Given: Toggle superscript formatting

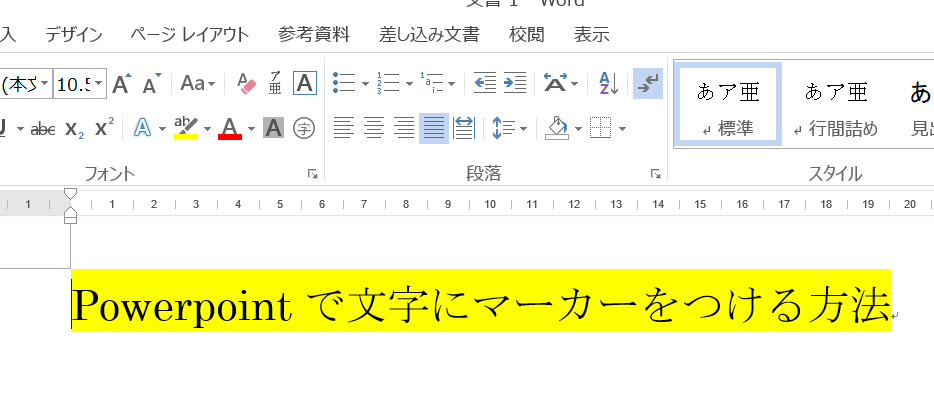Looking at the screenshot, I should click(105, 128).
